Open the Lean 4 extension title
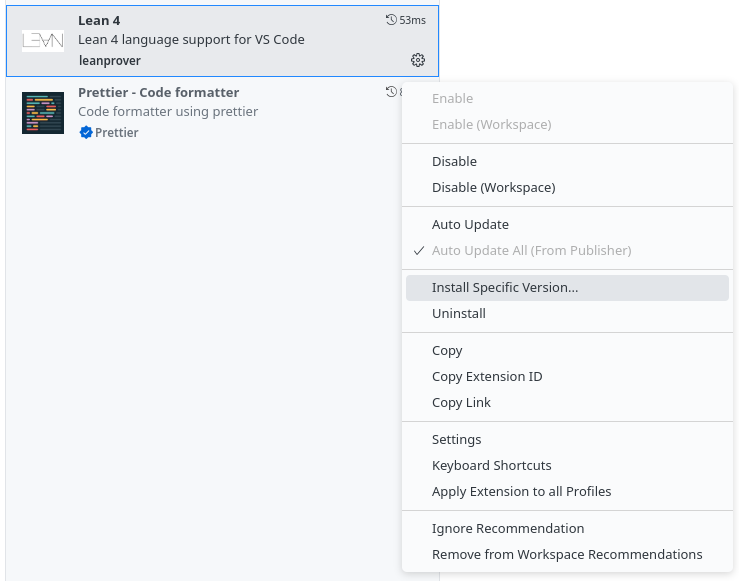The height and width of the screenshot is (581, 739). 99,21
